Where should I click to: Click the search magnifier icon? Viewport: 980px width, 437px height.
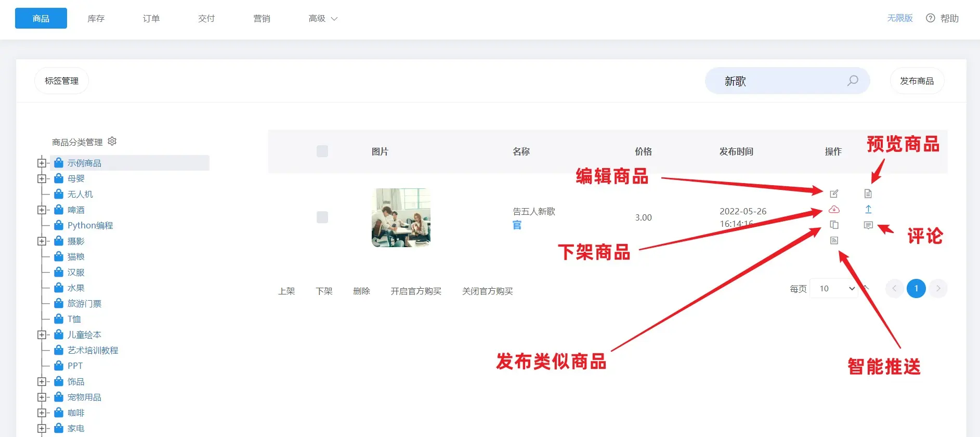point(853,81)
